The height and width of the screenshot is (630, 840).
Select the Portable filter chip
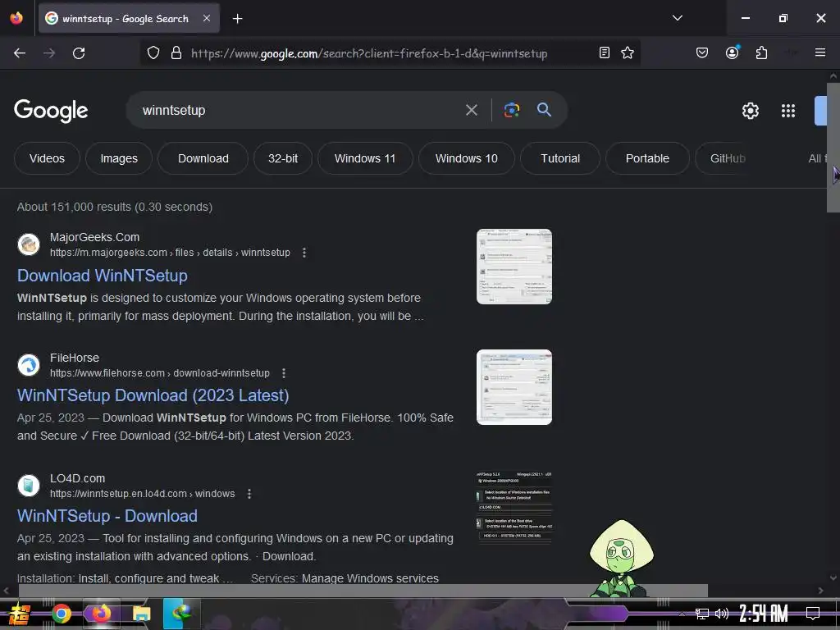click(647, 158)
